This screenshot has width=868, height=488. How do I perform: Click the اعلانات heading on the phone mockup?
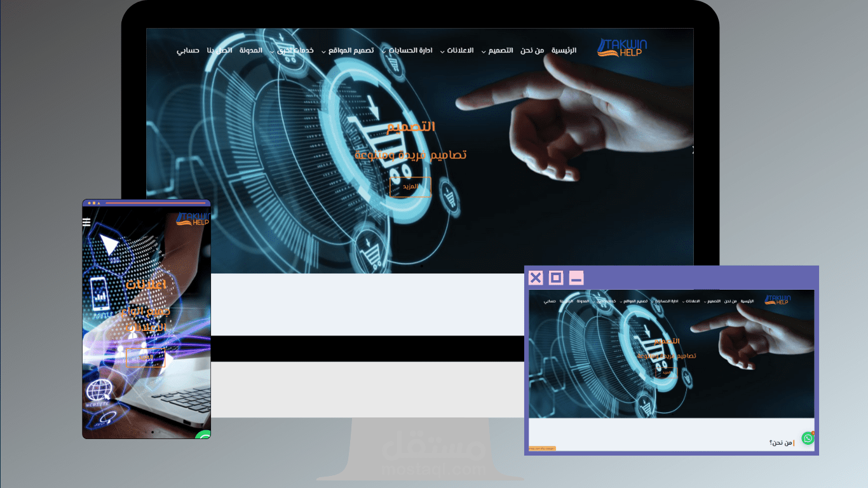tap(146, 284)
